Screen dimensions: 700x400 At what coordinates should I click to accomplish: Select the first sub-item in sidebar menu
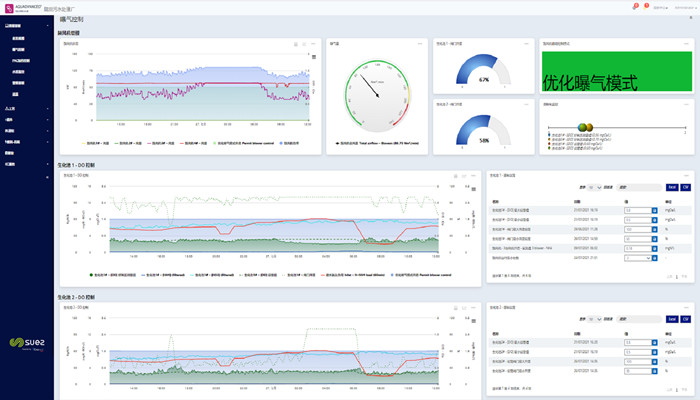[19, 37]
